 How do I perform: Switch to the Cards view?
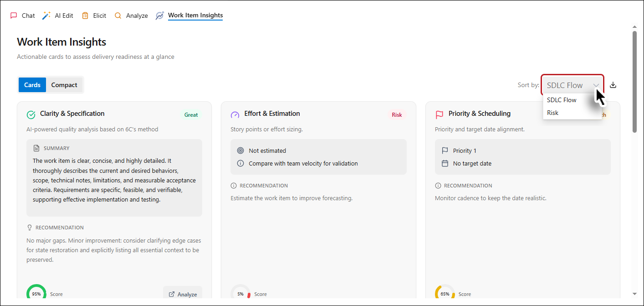pyautogui.click(x=32, y=85)
